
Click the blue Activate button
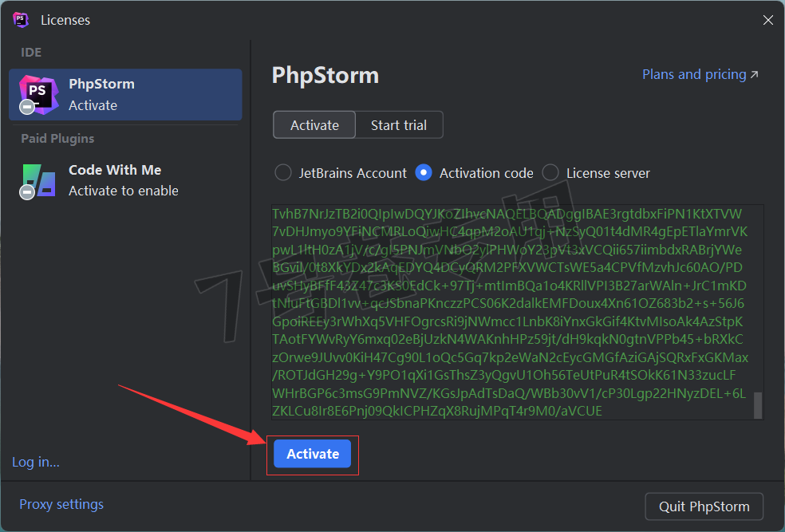[x=313, y=454]
